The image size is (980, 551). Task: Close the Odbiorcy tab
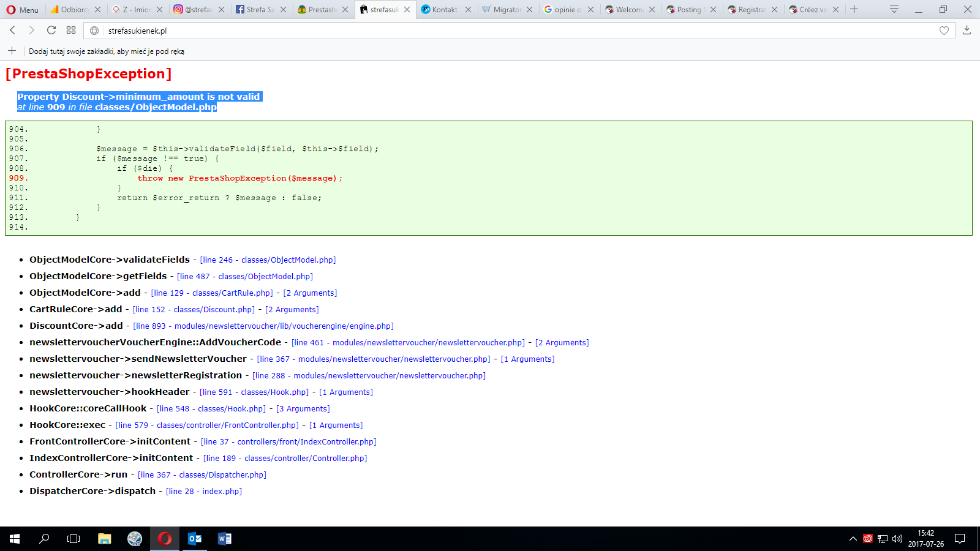[98, 10]
